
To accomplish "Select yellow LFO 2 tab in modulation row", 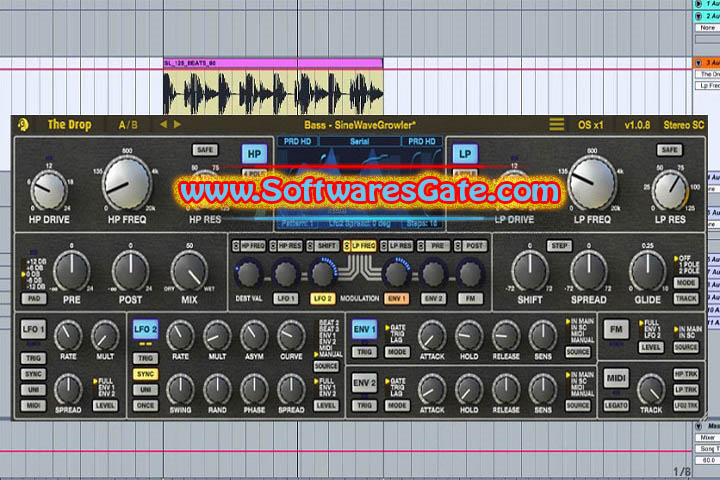I will coord(322,299).
